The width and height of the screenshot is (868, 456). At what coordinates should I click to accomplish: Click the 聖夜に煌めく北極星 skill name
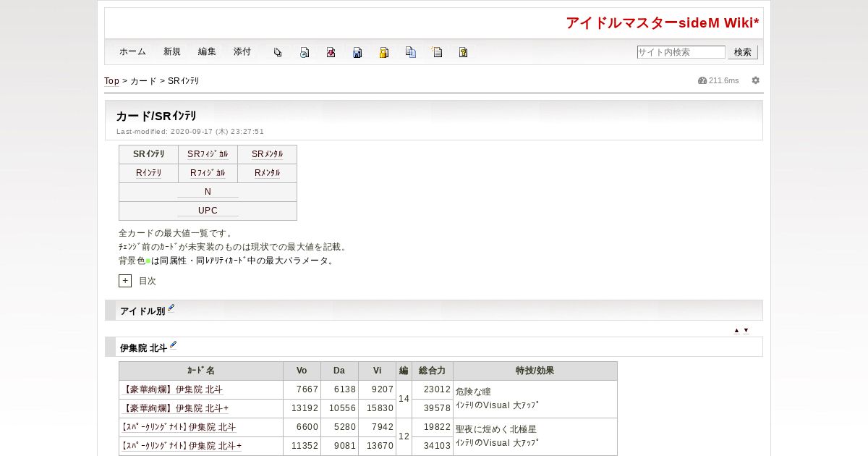[496, 429]
